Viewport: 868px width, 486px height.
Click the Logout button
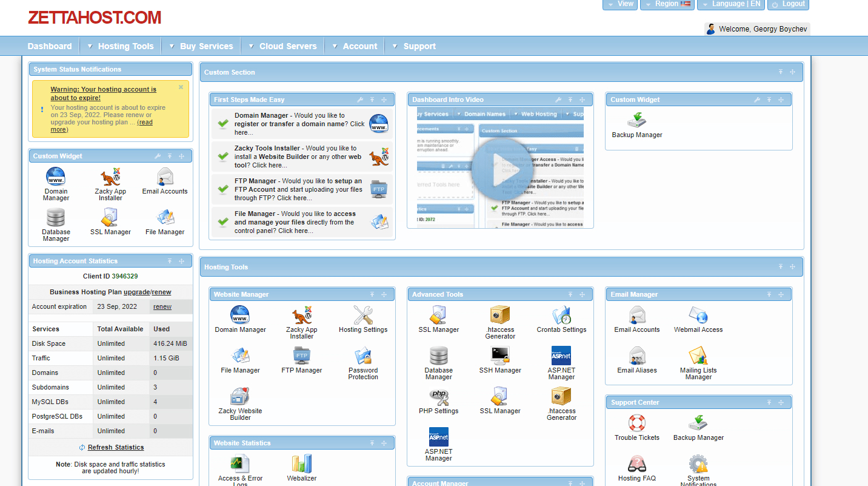pos(788,4)
